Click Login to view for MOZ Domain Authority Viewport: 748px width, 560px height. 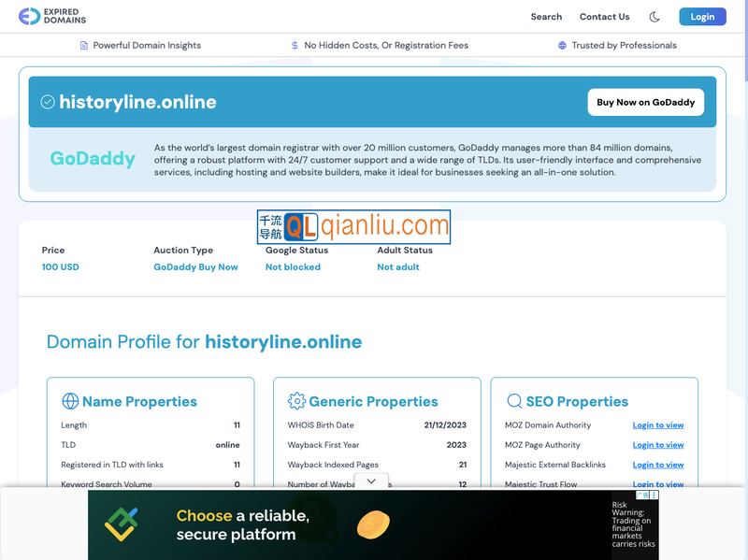click(658, 425)
